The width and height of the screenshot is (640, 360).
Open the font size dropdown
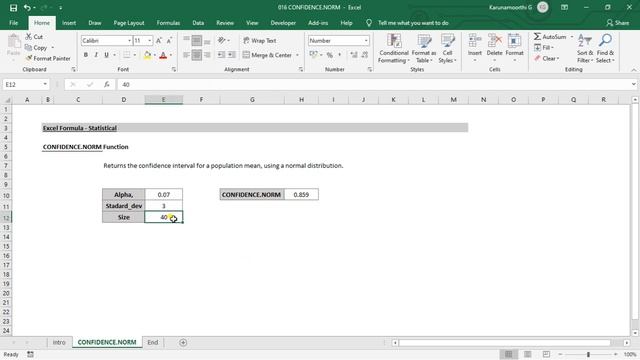tap(150, 40)
